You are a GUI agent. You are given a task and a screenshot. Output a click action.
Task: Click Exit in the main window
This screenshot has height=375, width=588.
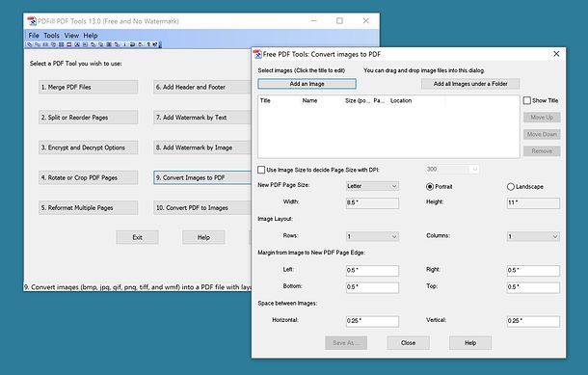pyautogui.click(x=137, y=237)
